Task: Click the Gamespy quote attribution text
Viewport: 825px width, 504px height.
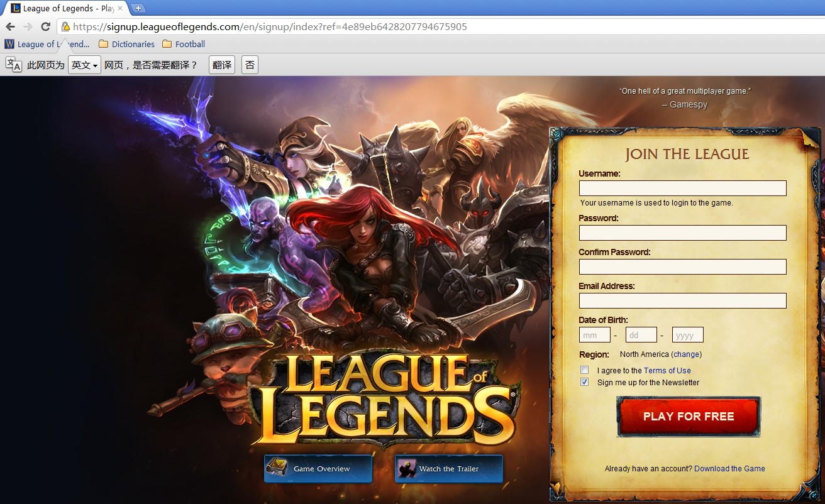Action: 685,105
